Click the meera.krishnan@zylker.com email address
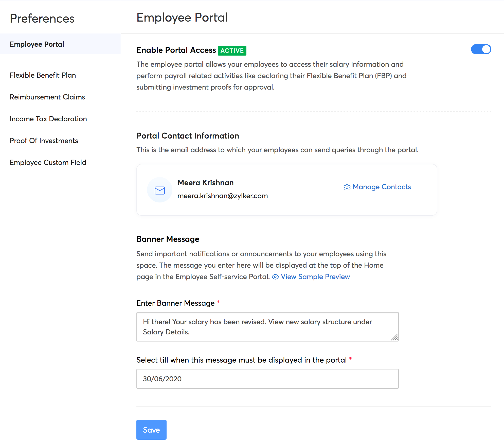 (x=222, y=196)
